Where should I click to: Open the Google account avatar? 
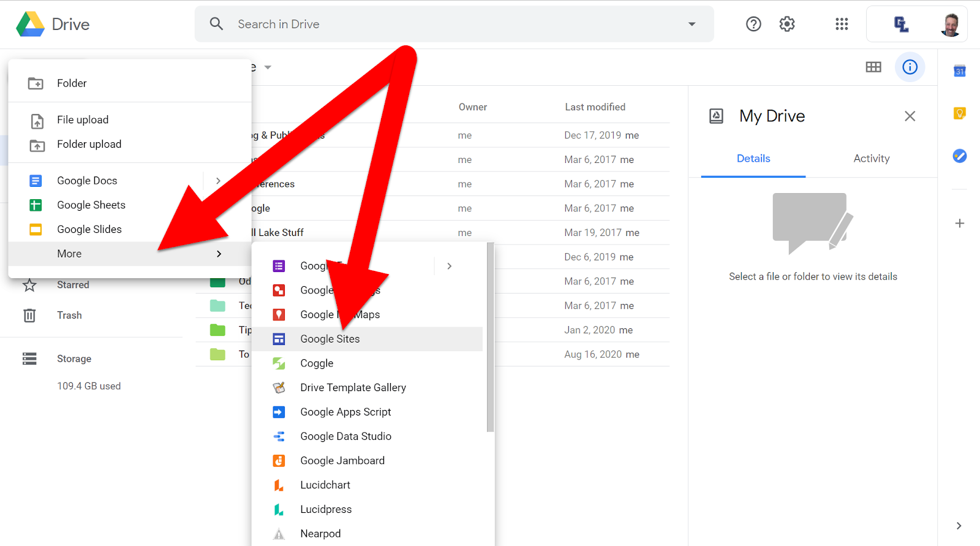pyautogui.click(x=951, y=24)
